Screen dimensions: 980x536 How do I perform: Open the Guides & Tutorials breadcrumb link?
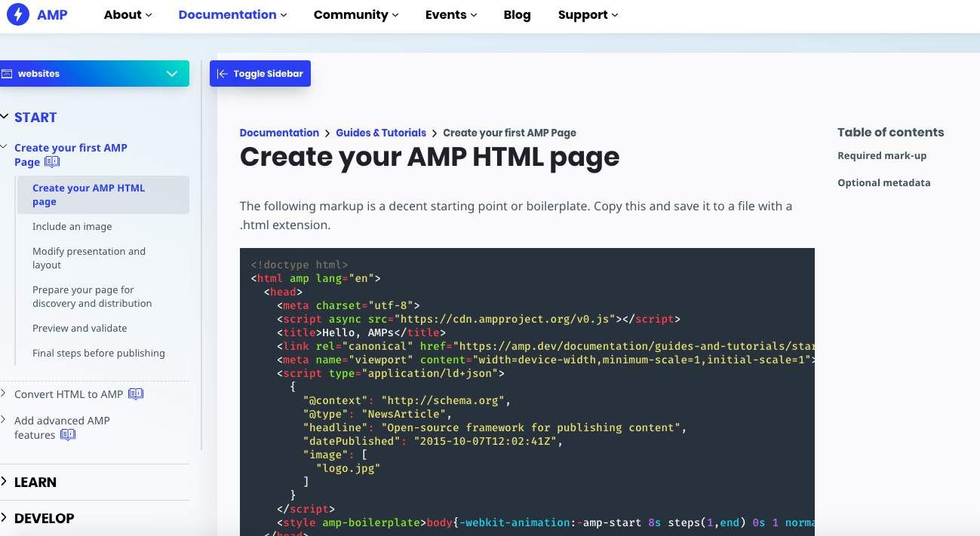[x=381, y=133]
